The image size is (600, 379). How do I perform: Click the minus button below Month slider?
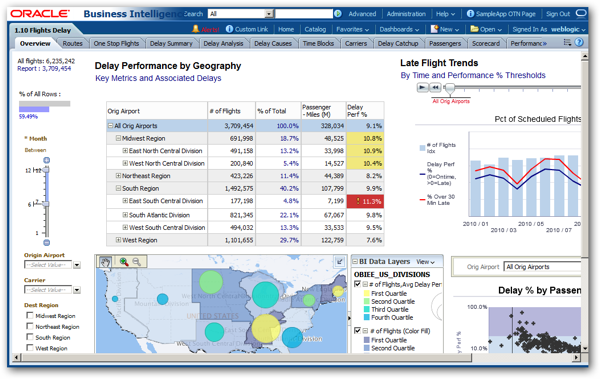pyautogui.click(x=47, y=242)
